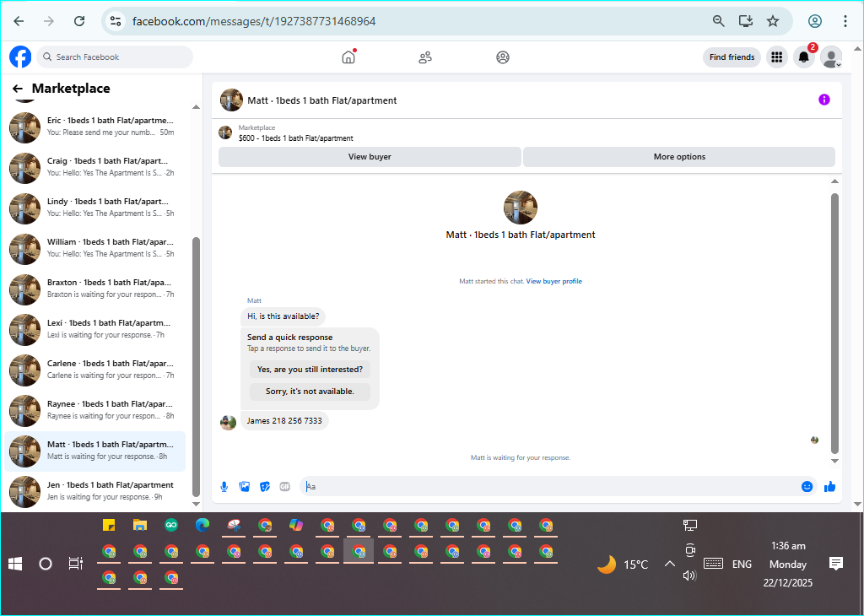Screen dimensions: 864x616
Task: Click the browser back arrow
Action: 19,21
